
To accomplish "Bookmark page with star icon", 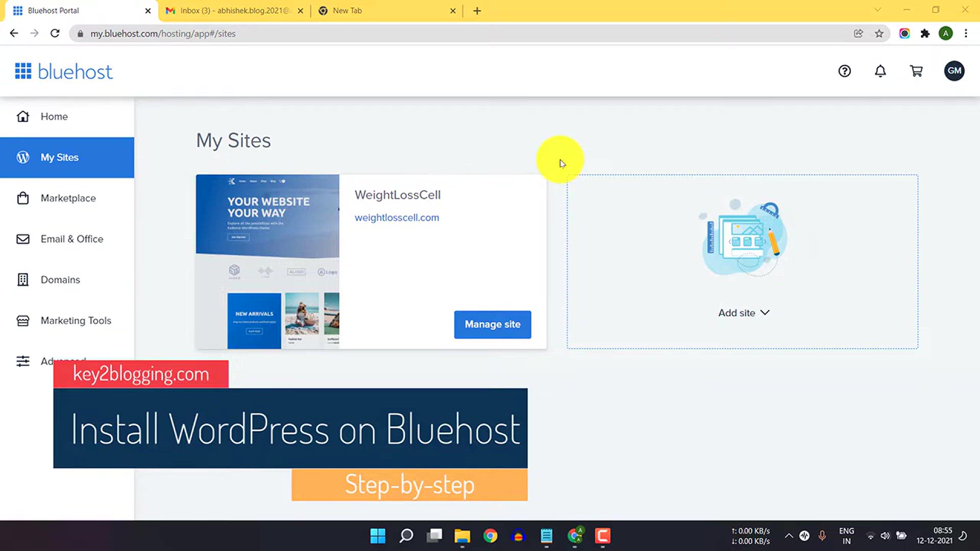I will (879, 33).
